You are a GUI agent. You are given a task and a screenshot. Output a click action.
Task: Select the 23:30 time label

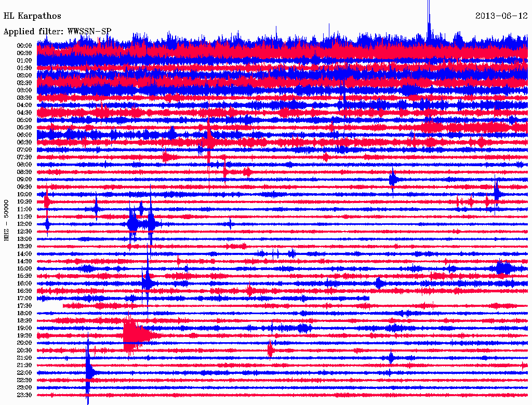[x=24, y=395]
